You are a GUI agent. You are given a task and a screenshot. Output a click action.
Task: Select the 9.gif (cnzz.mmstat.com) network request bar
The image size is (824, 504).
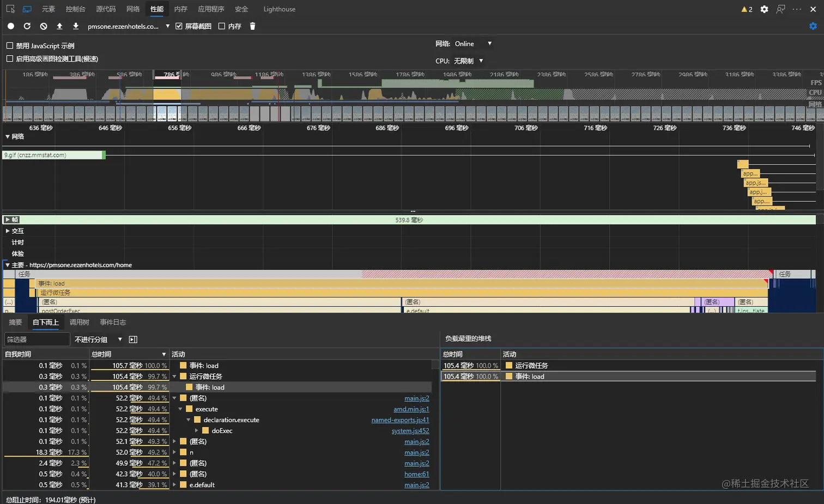pos(53,155)
